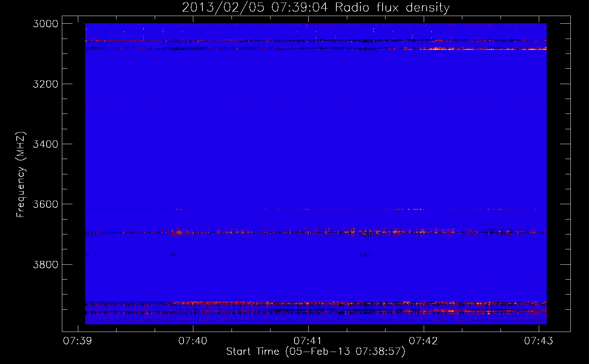Click the '3400' frequency axis label
589x364 pixels.
point(46,144)
